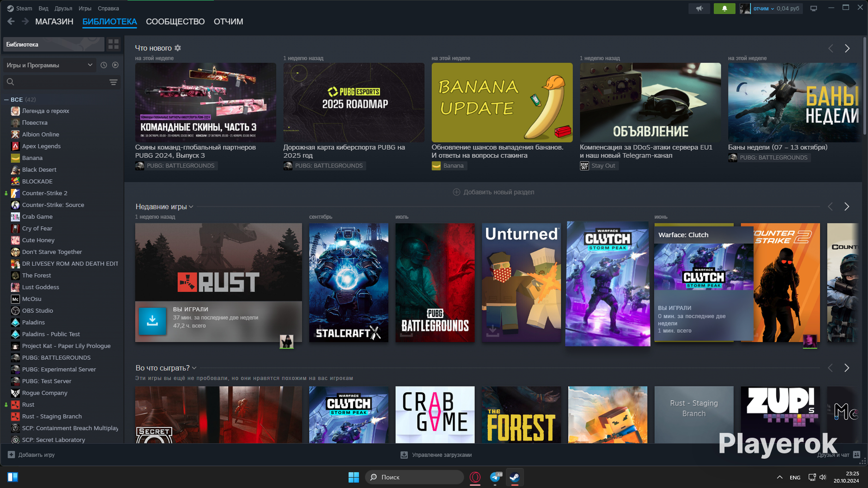Open Windows Start menu
The image size is (868, 488).
click(x=353, y=477)
